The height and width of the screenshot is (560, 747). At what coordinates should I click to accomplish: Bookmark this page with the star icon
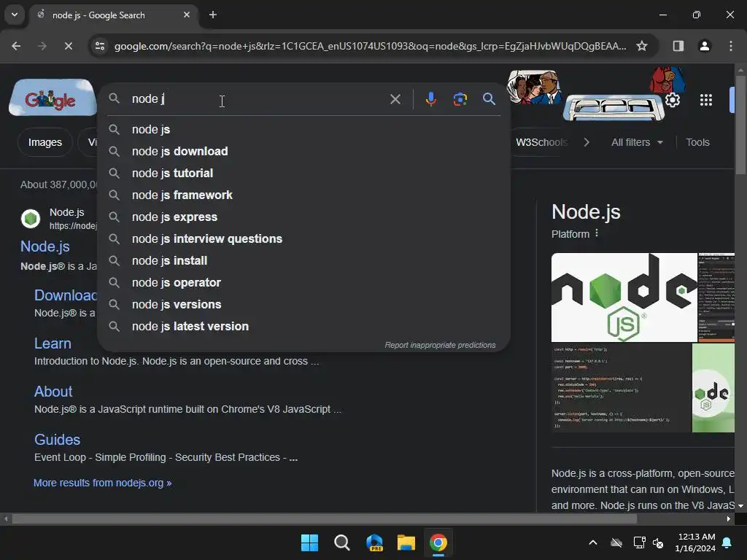[x=642, y=46]
